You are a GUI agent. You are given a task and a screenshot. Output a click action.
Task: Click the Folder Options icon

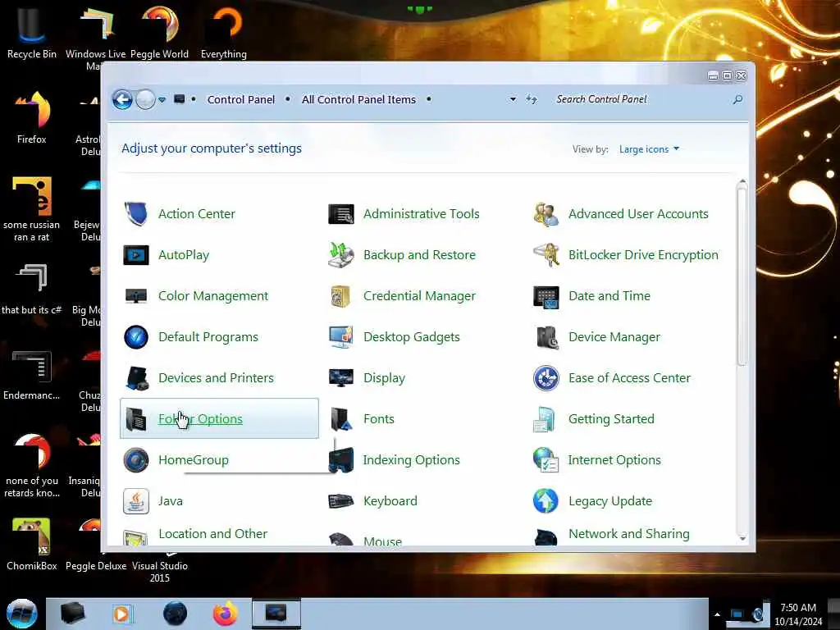tap(136, 419)
